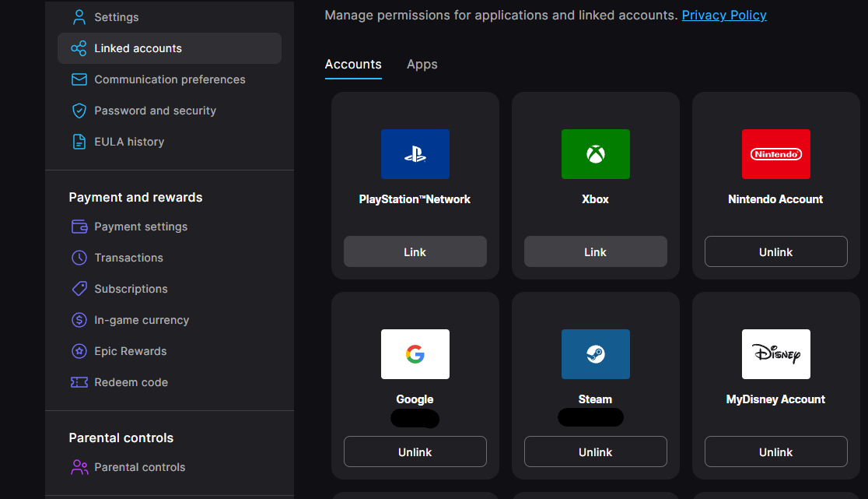This screenshot has width=868, height=499.
Task: Click the Epic Rewards star icon
Action: 79,351
